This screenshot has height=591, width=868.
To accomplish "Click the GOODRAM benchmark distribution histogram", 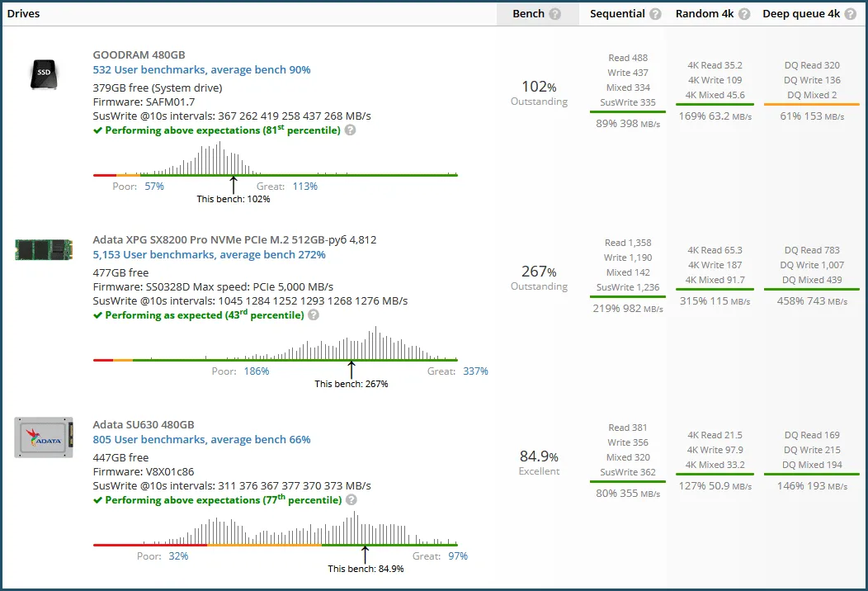I will pyautogui.click(x=275, y=159).
